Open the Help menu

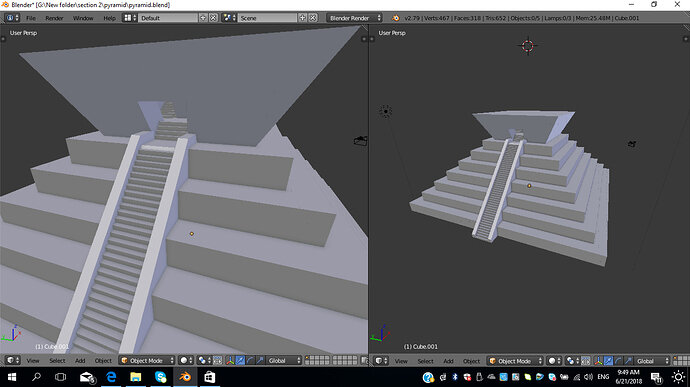click(109, 18)
